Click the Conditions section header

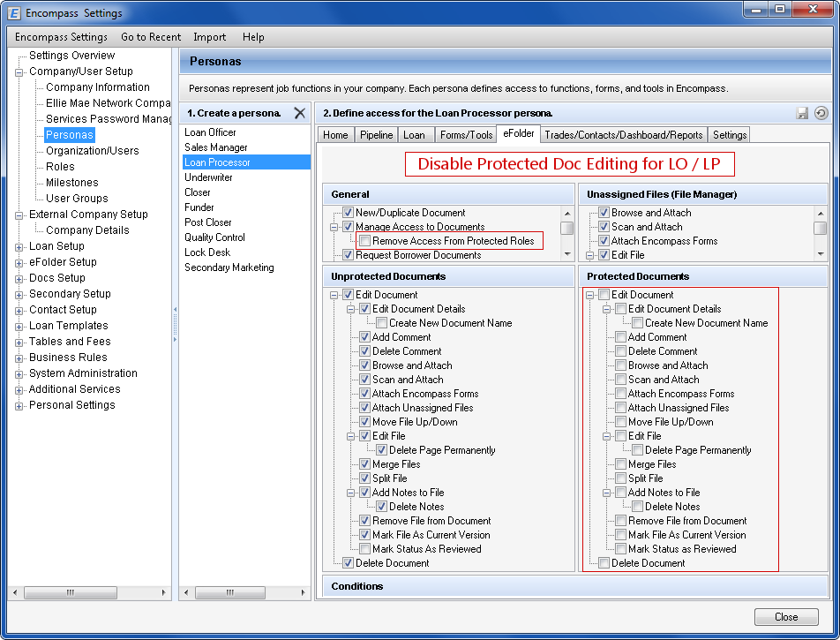tap(575, 586)
